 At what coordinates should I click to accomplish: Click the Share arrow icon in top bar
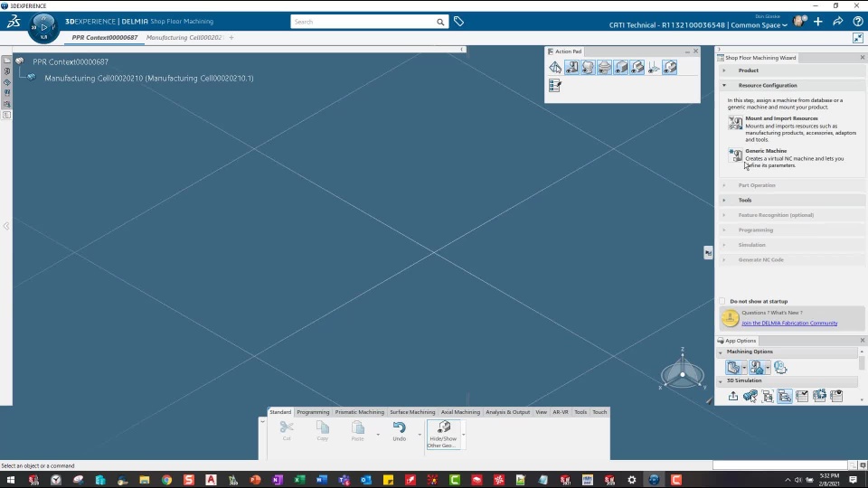837,22
